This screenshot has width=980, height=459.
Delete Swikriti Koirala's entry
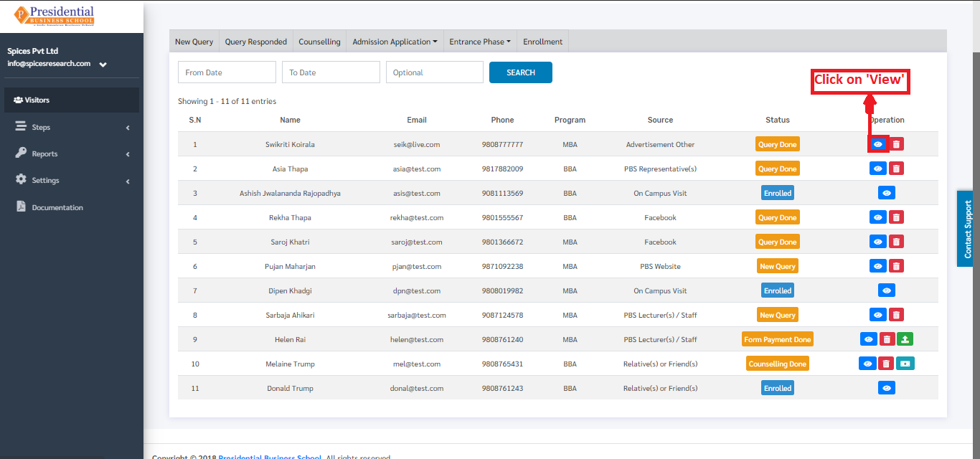[897, 144]
